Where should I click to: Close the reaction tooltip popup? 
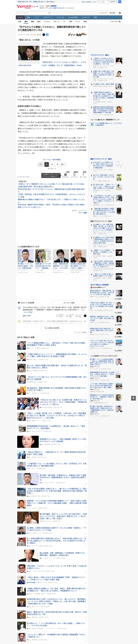(60, 174)
